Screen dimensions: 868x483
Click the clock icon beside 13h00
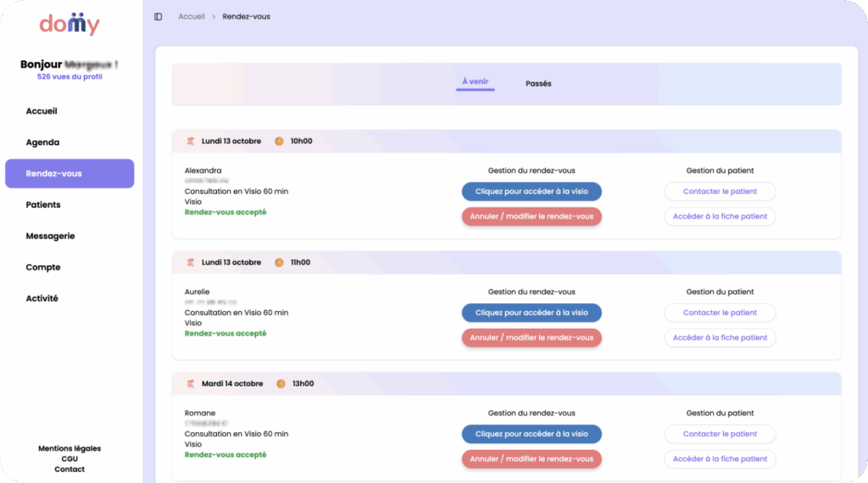[x=281, y=384]
